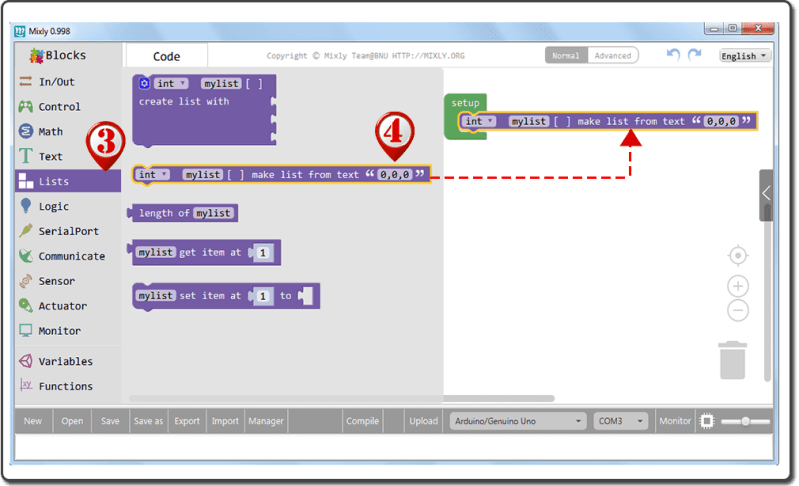Viewport: 799px width, 486px height.
Task: Open int dropdown on flyout make list block
Action: 153,175
